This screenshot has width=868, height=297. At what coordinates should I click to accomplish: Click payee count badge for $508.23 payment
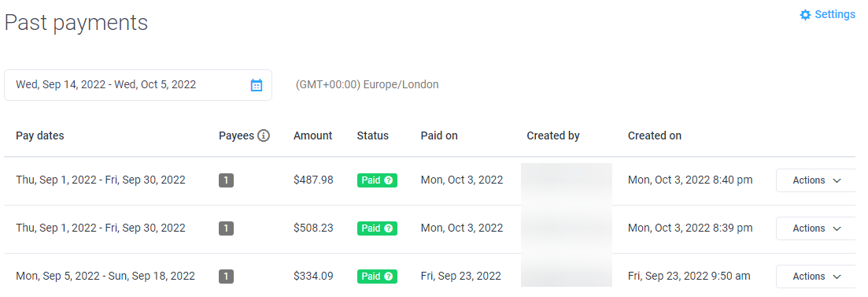(226, 228)
